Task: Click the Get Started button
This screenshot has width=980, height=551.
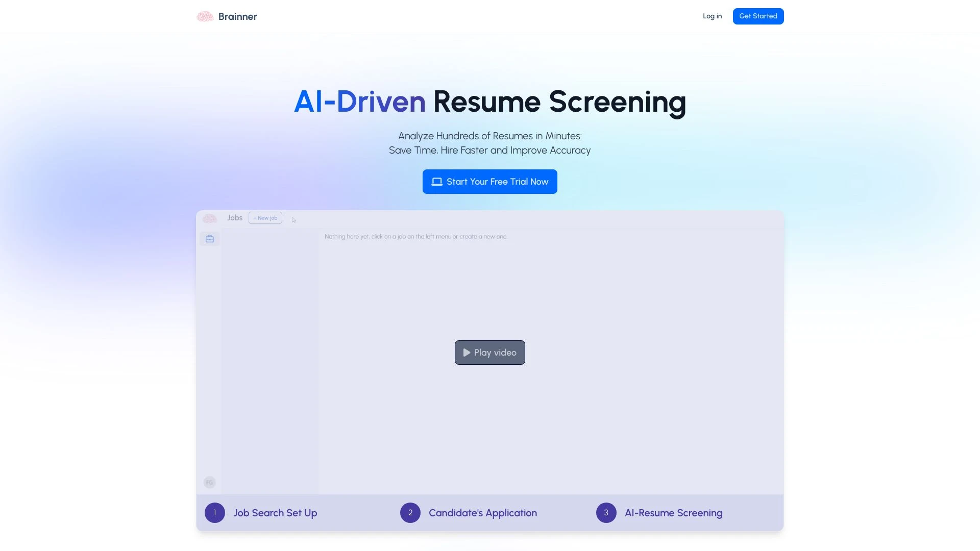Action: pos(758,16)
